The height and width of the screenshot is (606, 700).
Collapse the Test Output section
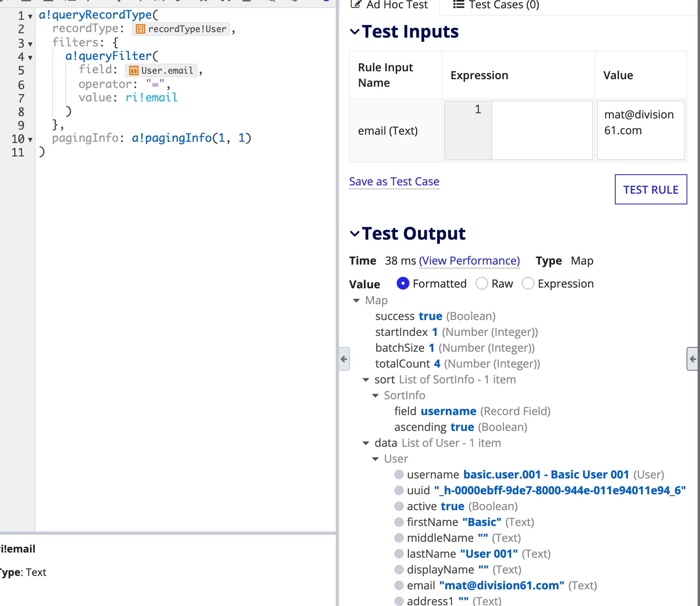click(355, 234)
